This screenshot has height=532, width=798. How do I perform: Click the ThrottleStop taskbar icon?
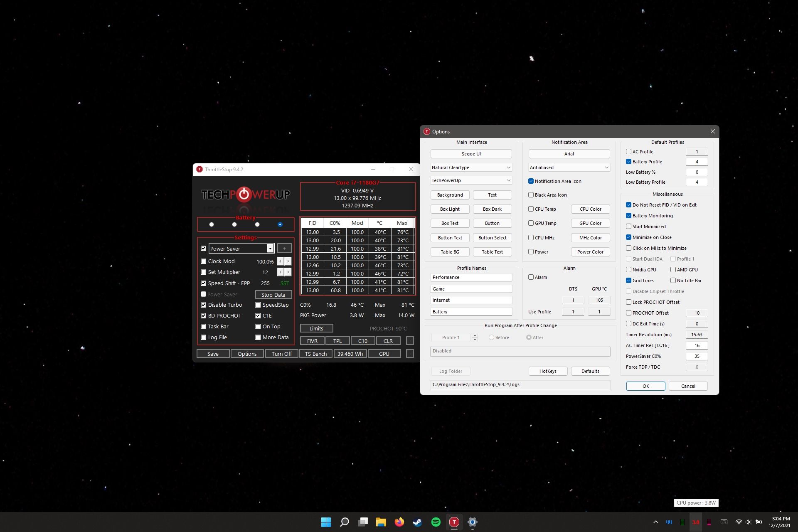[454, 522]
